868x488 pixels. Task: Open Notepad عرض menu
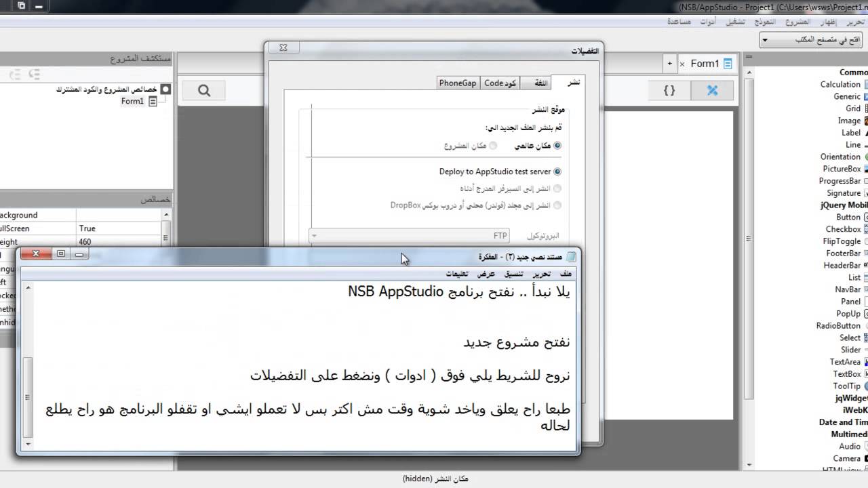pos(486,274)
